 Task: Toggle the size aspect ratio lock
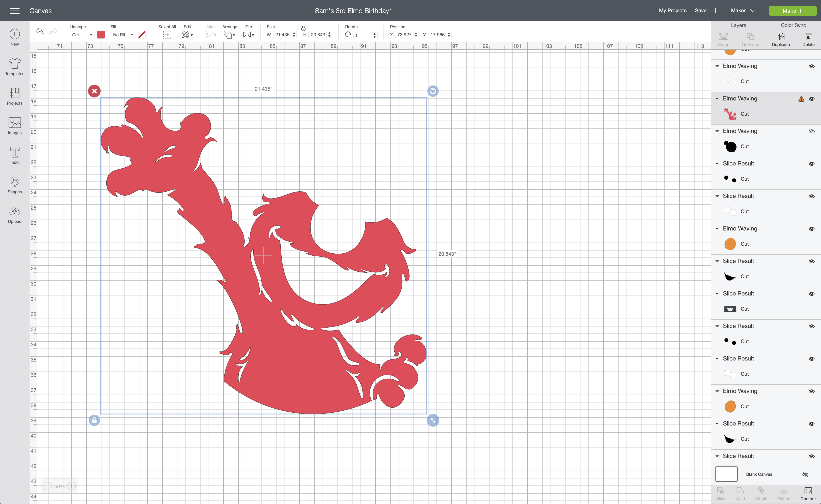point(303,29)
